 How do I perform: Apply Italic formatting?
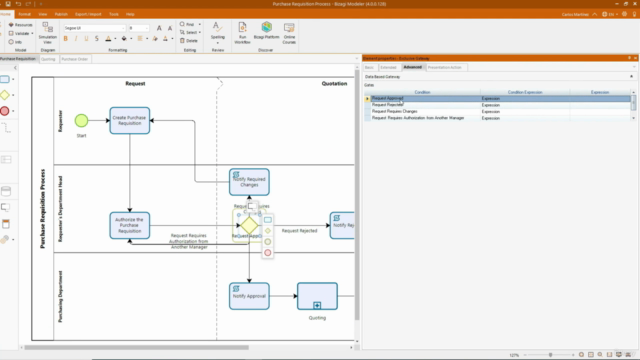[x=76, y=39]
